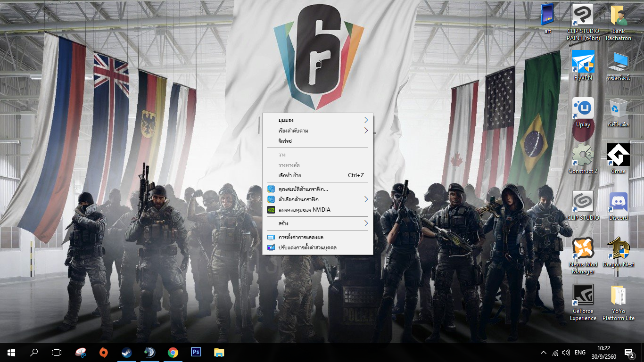Viewport: 644px width, 362px height.
Task: Choose รีเฟรช in the context menu
Action: (x=317, y=141)
